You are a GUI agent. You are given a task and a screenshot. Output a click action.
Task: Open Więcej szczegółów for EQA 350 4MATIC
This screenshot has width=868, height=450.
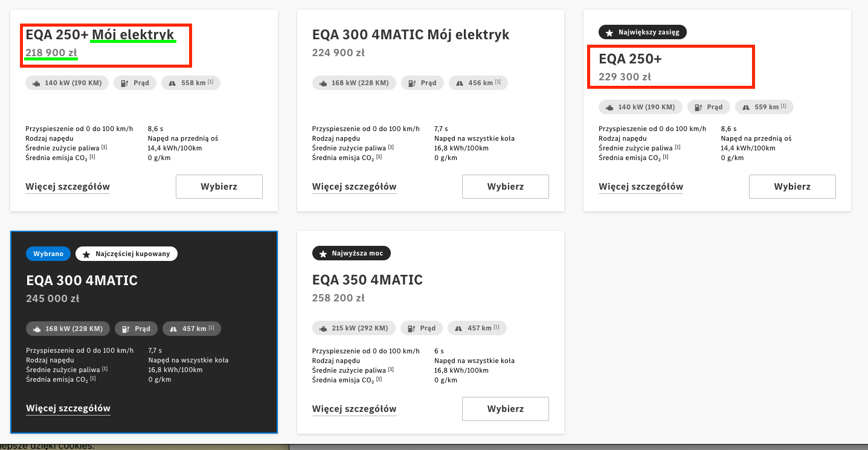[355, 409]
